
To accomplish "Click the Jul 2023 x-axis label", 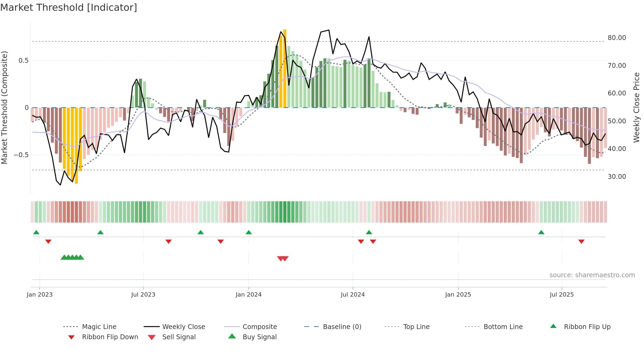I will pos(143,294).
